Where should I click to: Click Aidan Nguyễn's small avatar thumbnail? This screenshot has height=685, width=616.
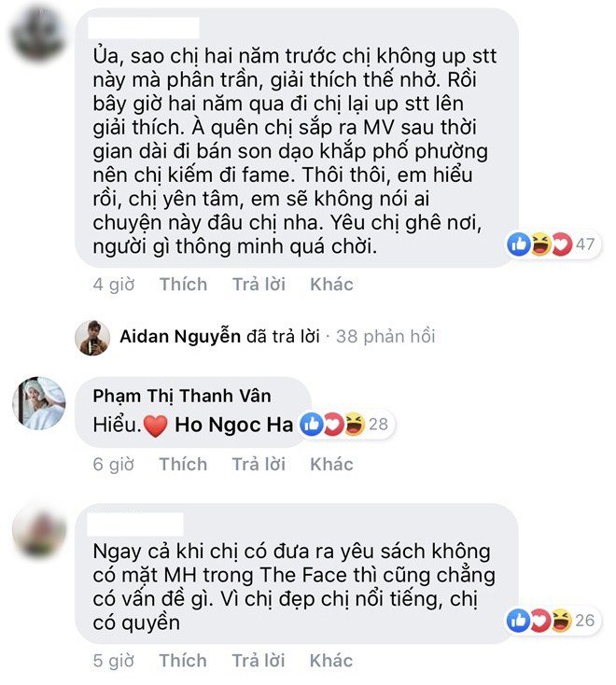[92, 338]
